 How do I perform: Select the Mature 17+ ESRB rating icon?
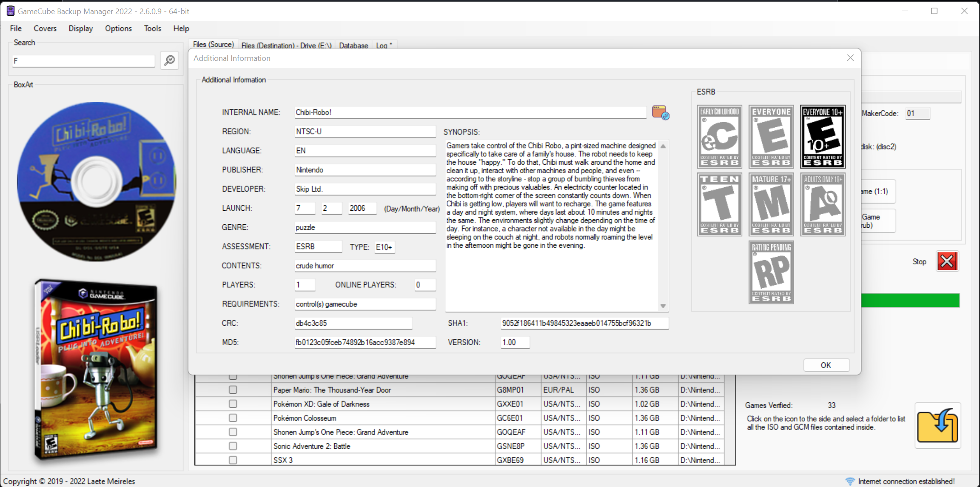(771, 204)
